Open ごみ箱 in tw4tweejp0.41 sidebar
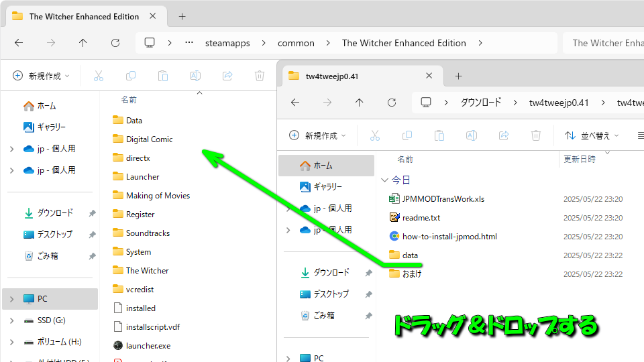 [x=317, y=315]
